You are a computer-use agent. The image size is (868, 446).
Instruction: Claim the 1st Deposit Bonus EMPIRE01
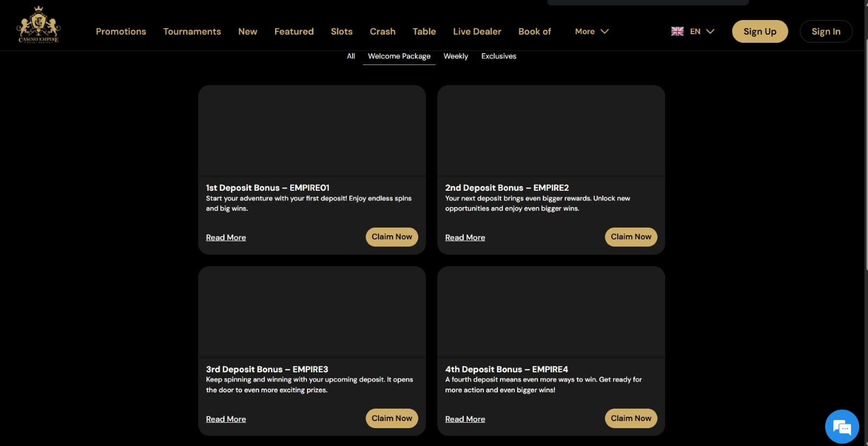pos(392,237)
